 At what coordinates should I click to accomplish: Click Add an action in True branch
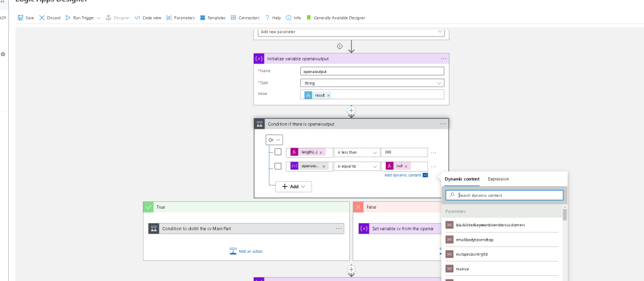click(x=246, y=251)
